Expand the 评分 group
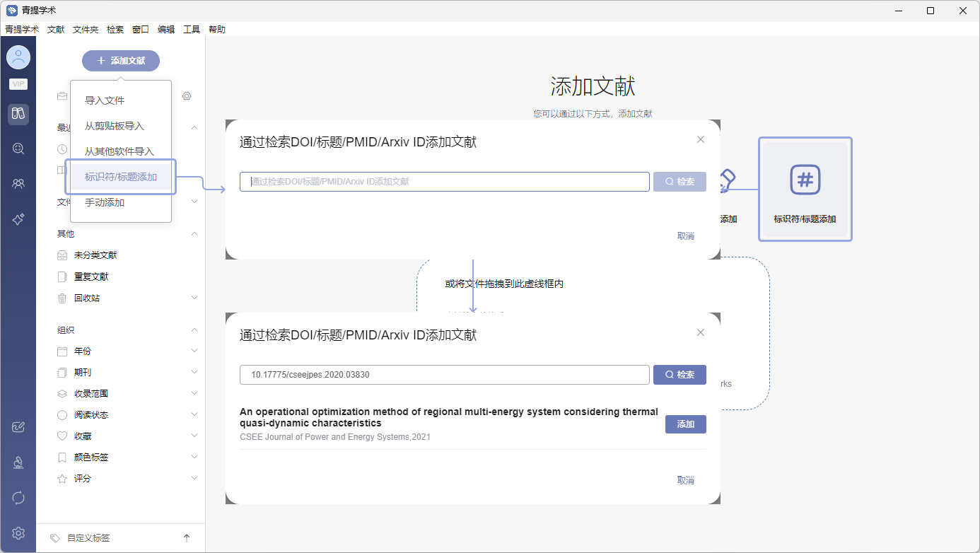980x553 pixels. (x=194, y=478)
